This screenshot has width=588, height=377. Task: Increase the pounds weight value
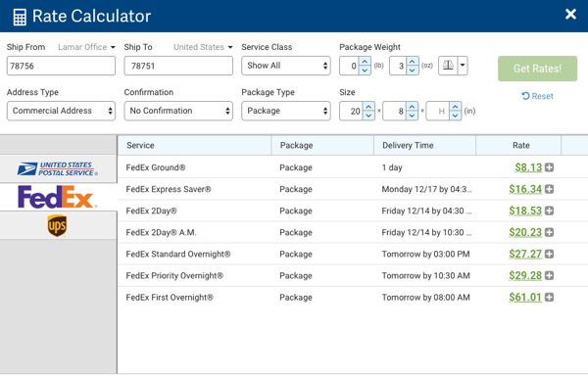click(x=365, y=61)
